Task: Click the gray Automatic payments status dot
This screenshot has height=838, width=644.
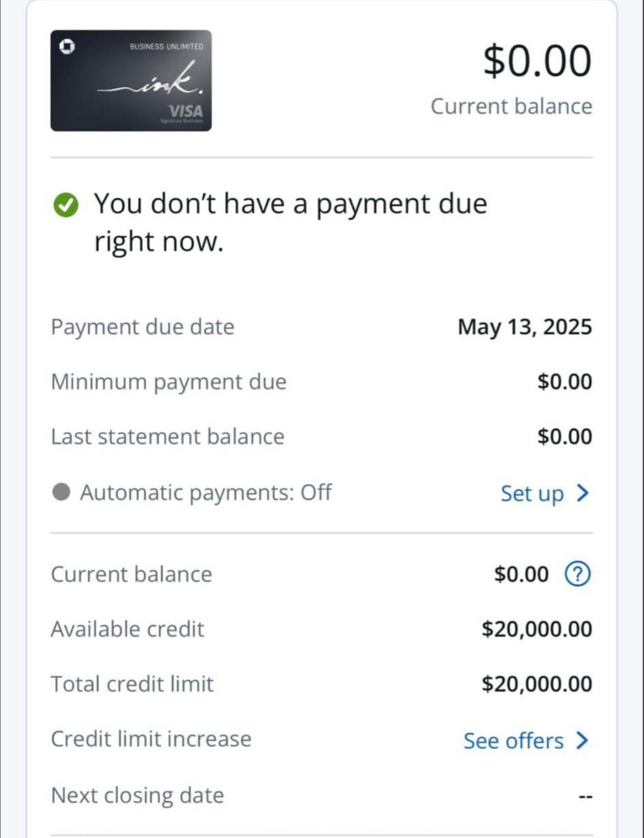Action: point(61,492)
